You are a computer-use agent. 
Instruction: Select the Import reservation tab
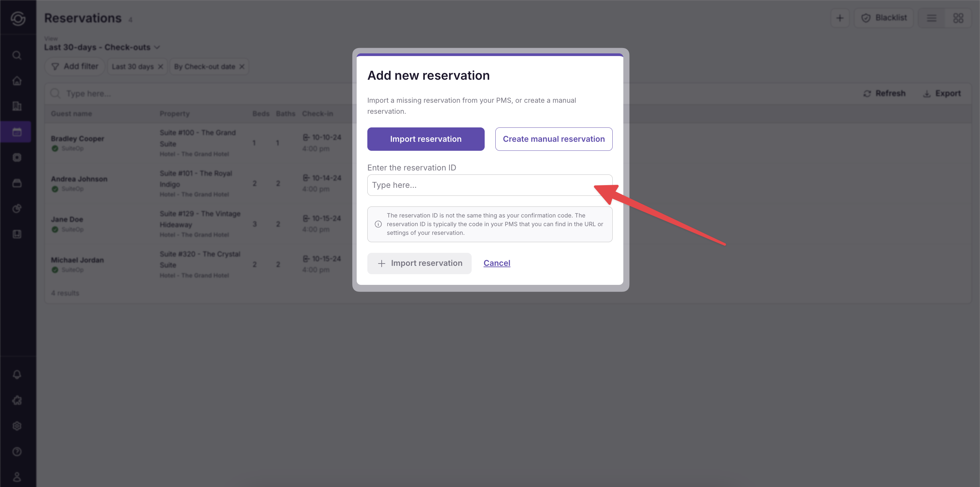(x=425, y=139)
